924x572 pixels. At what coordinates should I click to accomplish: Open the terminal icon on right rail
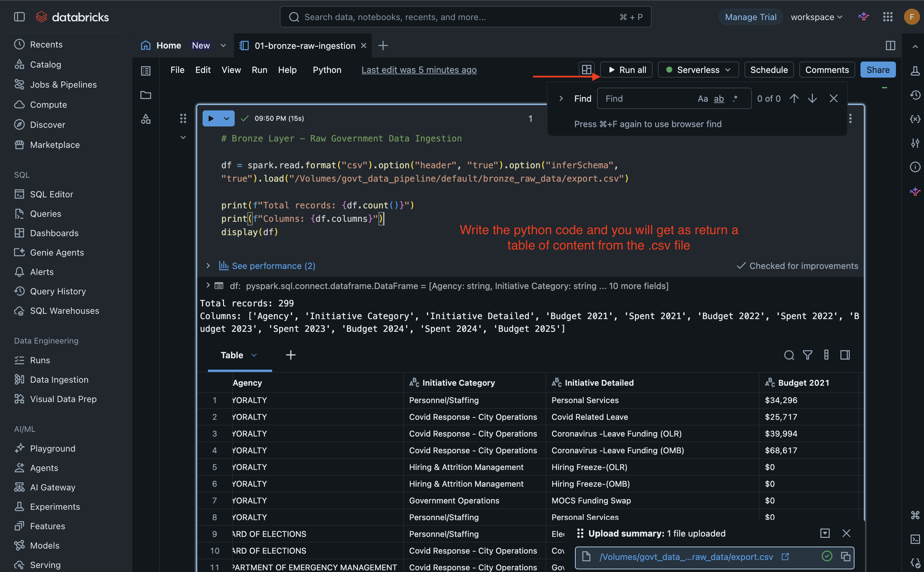click(915, 539)
